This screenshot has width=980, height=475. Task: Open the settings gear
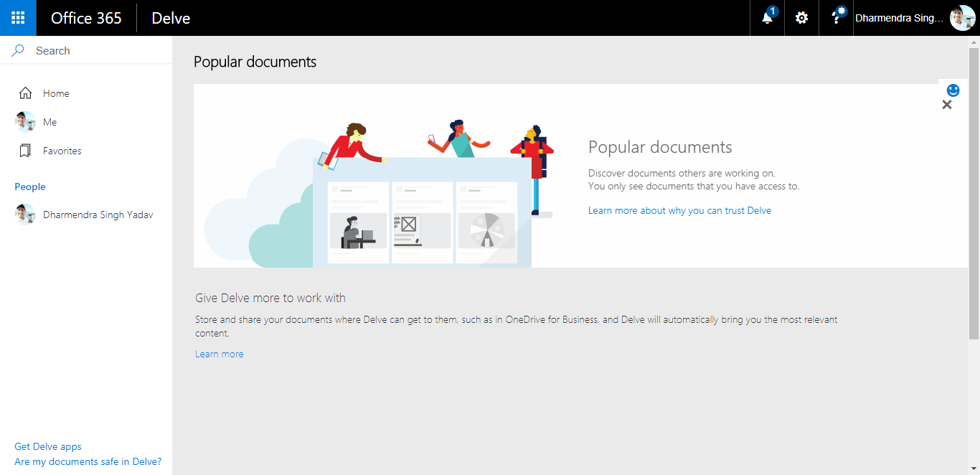pyautogui.click(x=801, y=18)
